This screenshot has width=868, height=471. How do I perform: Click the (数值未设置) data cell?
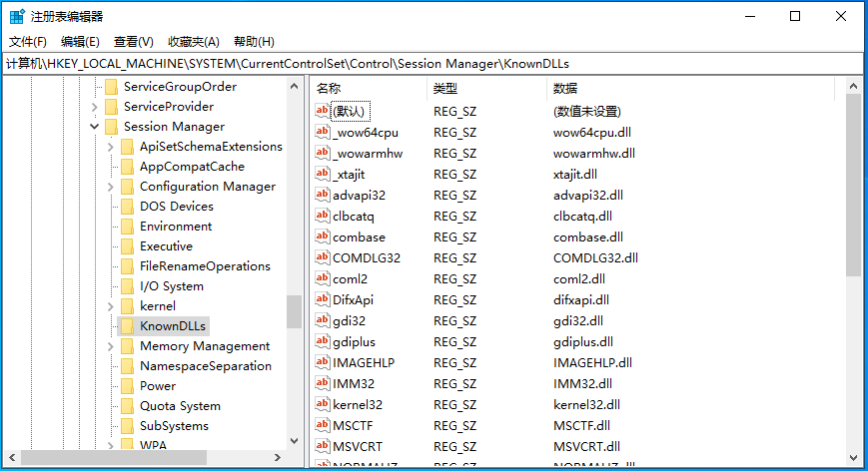(586, 112)
